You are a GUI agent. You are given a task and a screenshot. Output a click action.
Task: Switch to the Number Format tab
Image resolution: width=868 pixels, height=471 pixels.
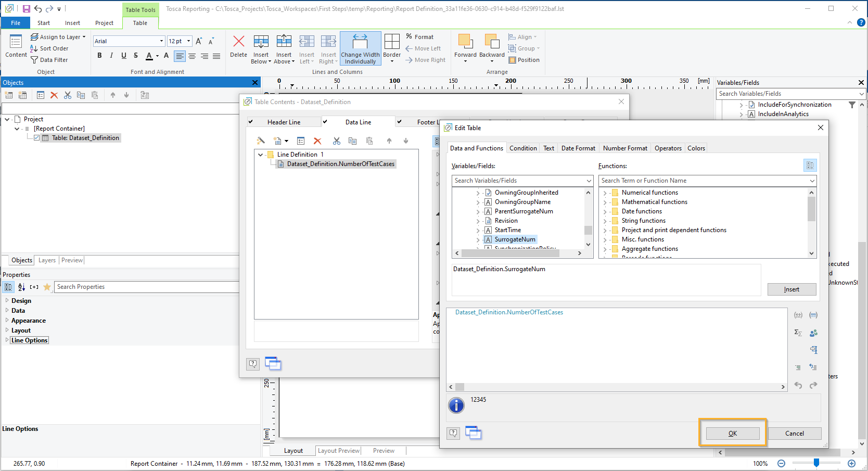[x=624, y=148]
